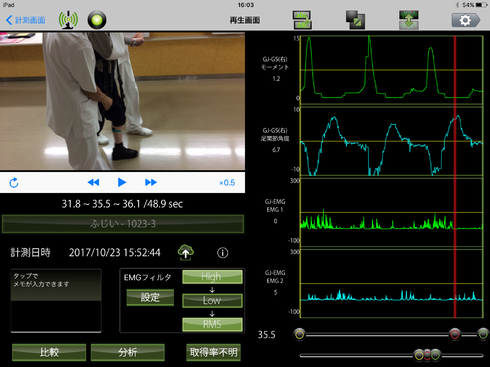The width and height of the screenshot is (490, 367).
Task: Tap the graph vertical swap arrows icon
Action: [409, 20]
